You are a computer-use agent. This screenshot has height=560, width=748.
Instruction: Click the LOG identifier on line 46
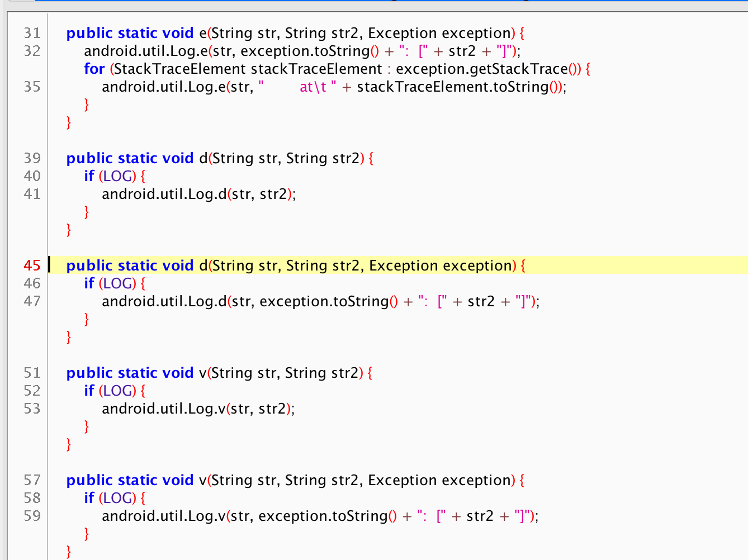[x=117, y=283]
